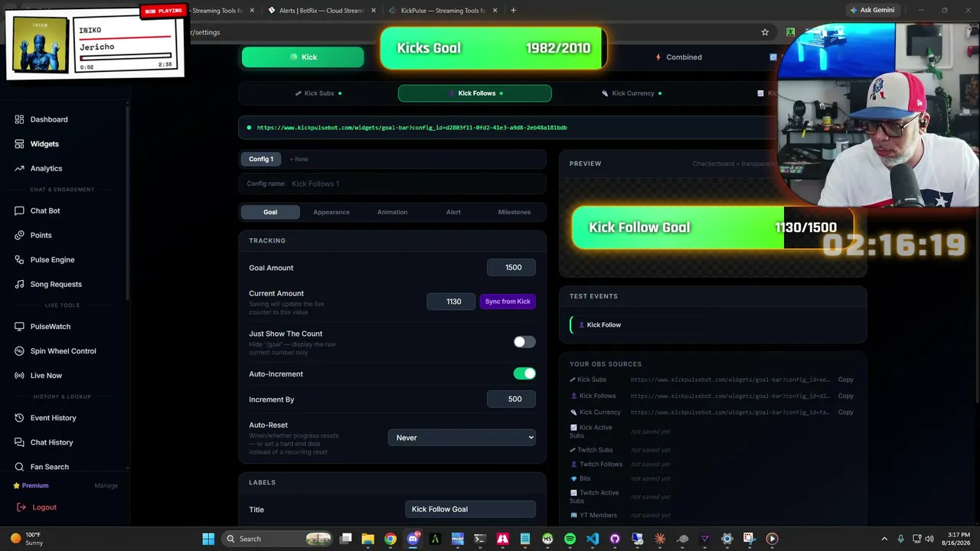980x551 pixels.
Task: Select the Kick Follows goal tab
Action: point(475,93)
